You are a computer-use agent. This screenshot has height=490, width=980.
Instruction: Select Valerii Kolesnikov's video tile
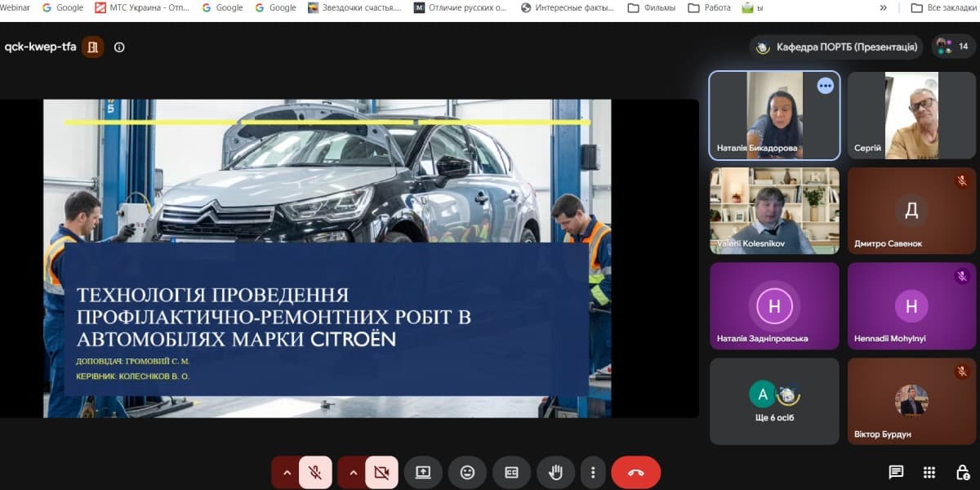(x=774, y=211)
